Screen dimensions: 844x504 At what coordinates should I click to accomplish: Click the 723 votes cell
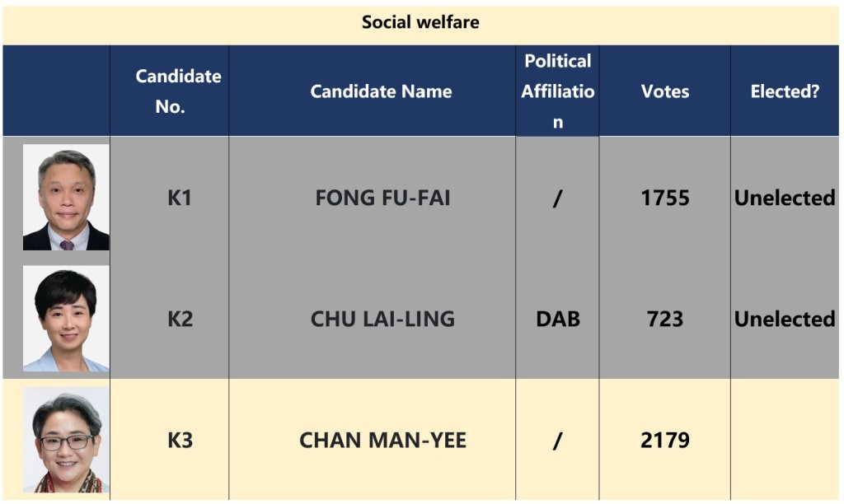(665, 319)
